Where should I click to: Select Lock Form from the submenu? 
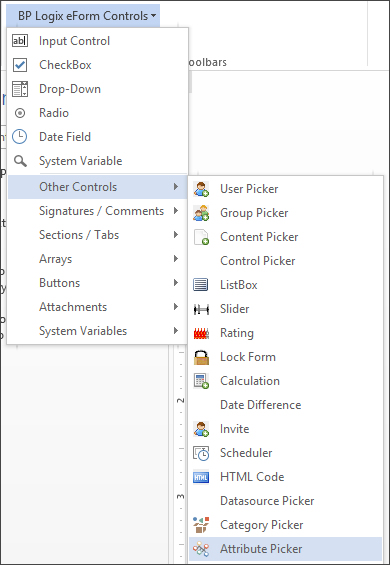[285, 357]
